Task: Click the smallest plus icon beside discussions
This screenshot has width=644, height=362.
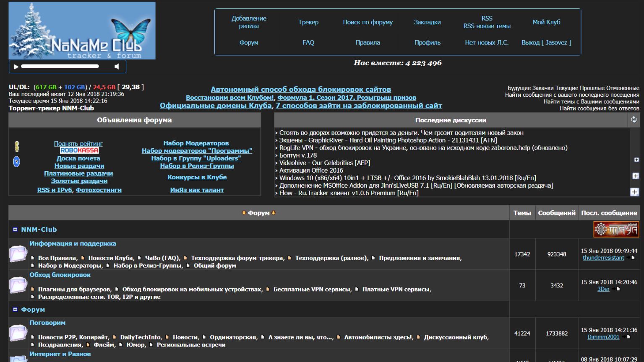Action: coord(636,160)
